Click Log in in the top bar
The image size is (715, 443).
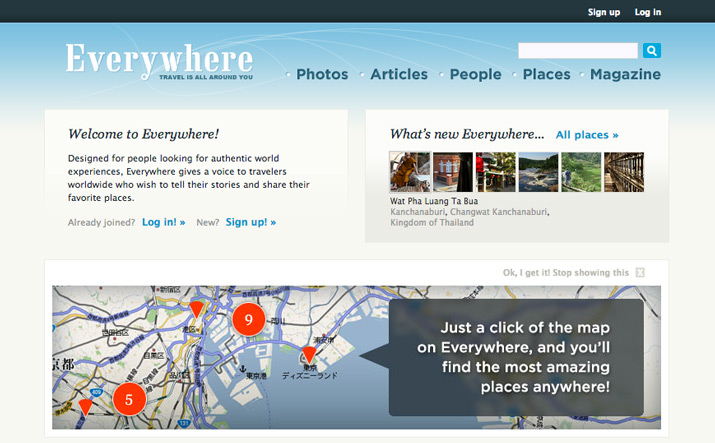tap(648, 12)
